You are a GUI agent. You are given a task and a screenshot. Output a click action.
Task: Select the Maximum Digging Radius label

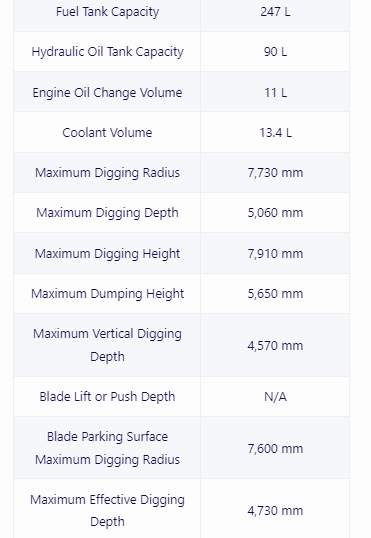pyautogui.click(x=107, y=173)
